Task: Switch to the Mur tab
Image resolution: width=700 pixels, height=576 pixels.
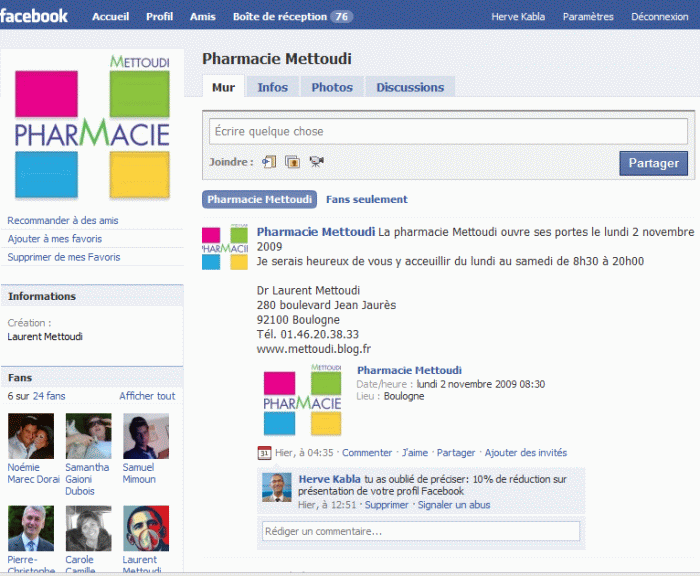Action: pyautogui.click(x=223, y=87)
